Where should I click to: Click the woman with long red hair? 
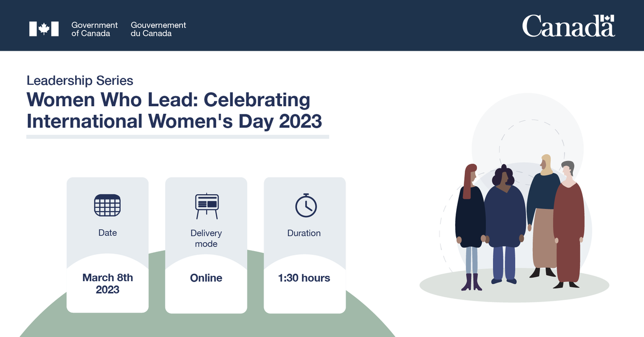click(471, 227)
